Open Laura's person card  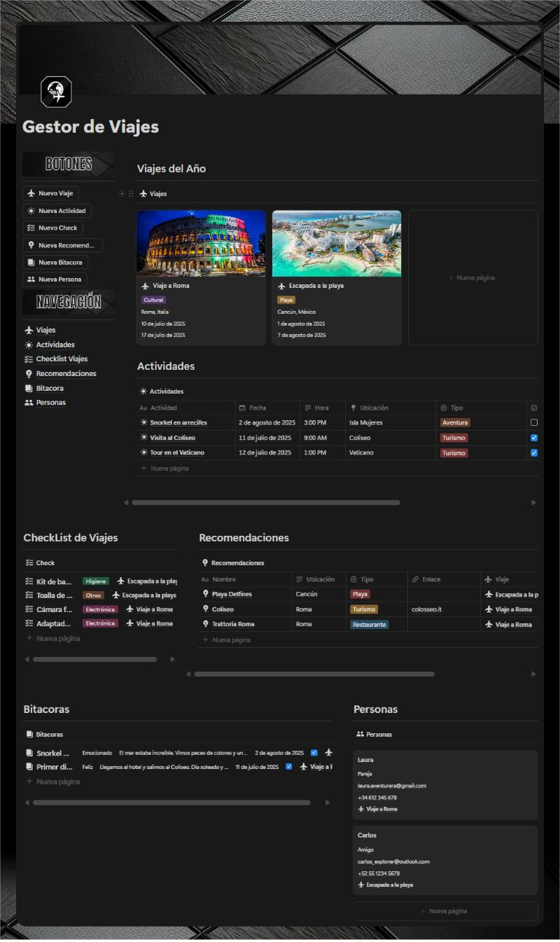pyautogui.click(x=445, y=785)
